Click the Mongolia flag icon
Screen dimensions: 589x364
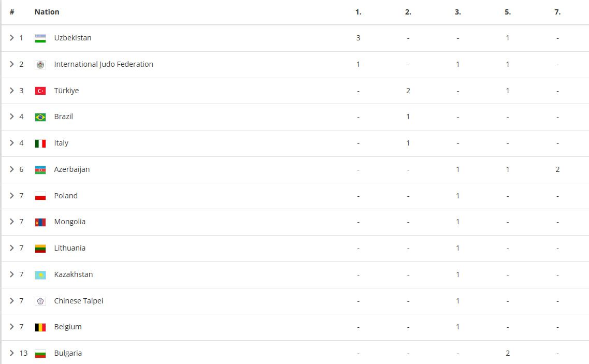pyautogui.click(x=40, y=222)
